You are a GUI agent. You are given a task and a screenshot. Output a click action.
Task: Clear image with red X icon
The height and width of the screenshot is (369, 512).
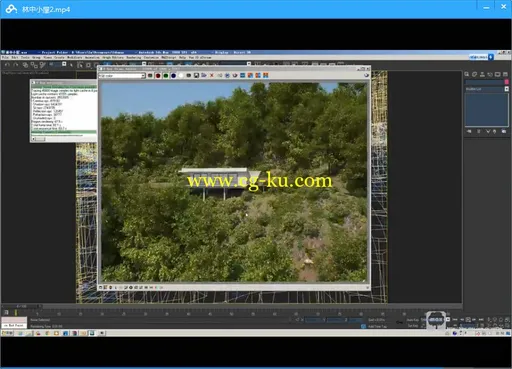(212, 76)
